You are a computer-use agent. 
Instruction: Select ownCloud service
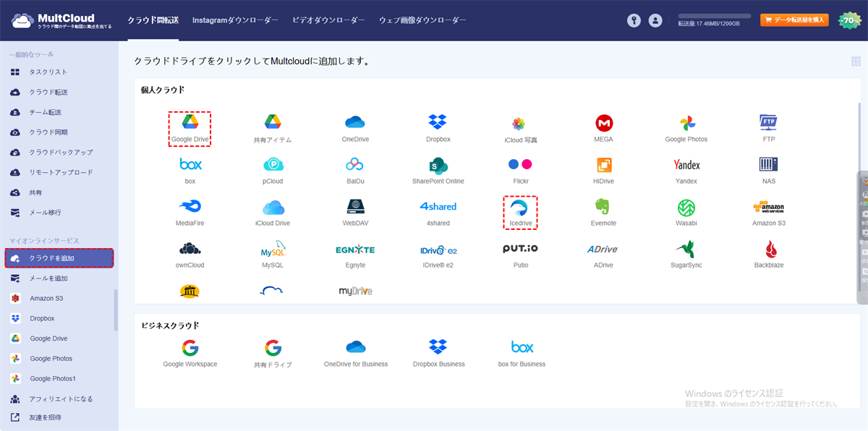pyautogui.click(x=190, y=255)
